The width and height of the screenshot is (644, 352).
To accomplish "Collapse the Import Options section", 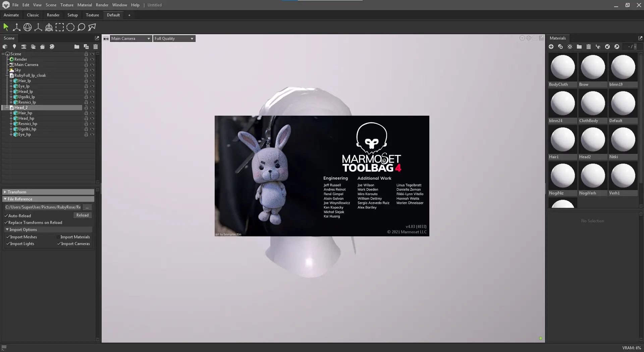I will click(x=48, y=230).
